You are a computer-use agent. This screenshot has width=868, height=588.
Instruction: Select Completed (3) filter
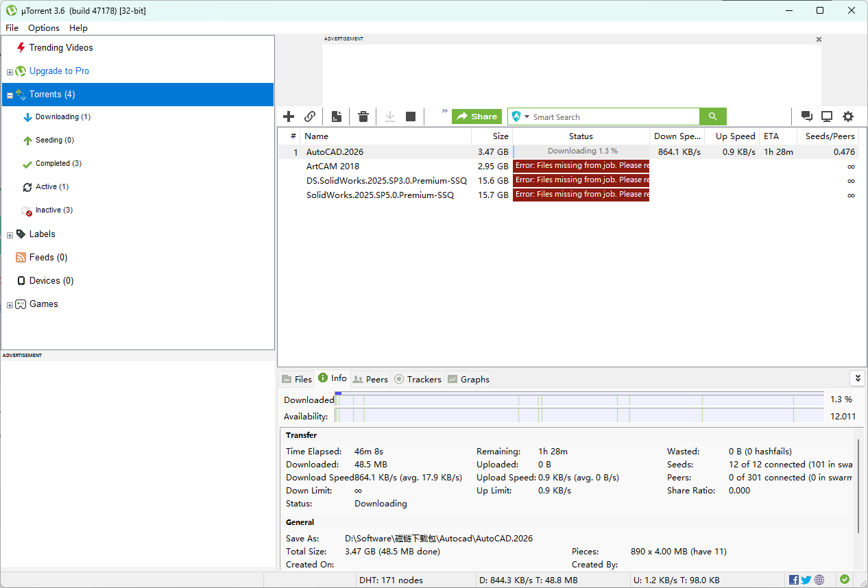coord(59,164)
